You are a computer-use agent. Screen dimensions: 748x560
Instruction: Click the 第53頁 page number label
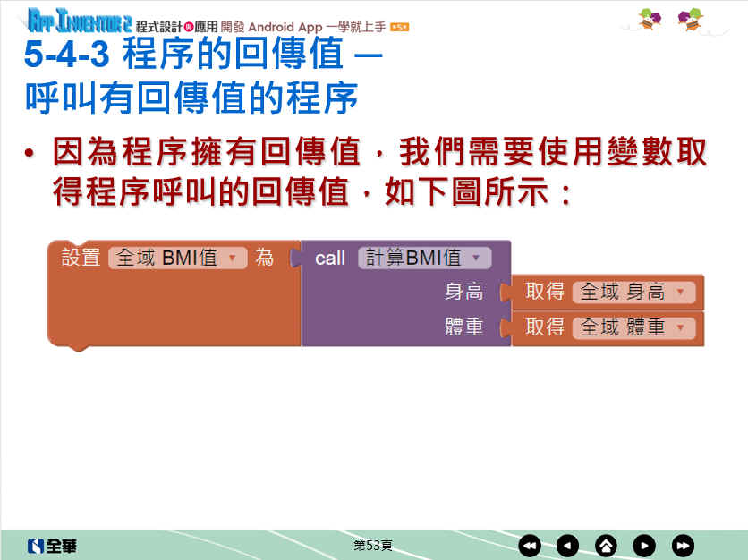(x=372, y=545)
